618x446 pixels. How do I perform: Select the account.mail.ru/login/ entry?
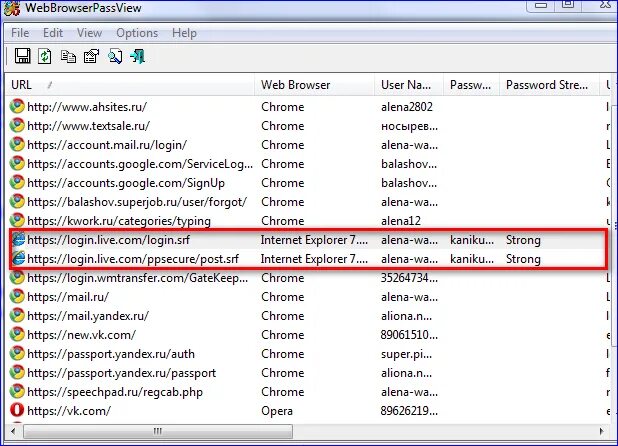(x=309, y=145)
